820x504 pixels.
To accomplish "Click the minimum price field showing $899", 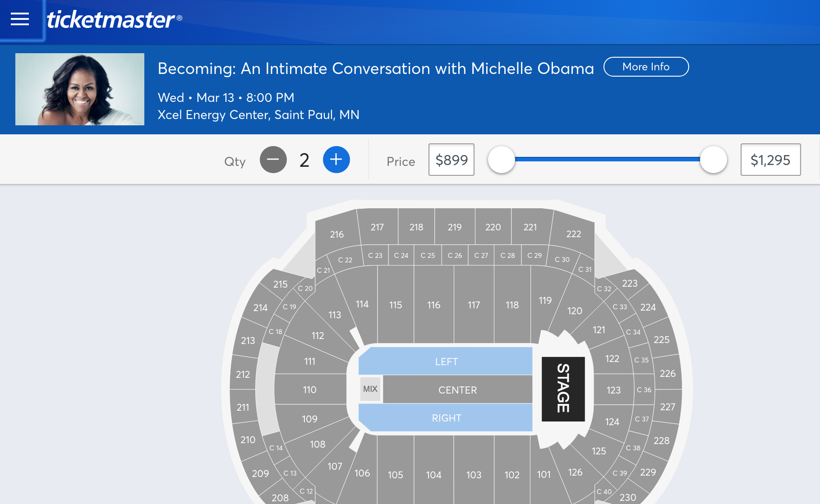I will pyautogui.click(x=451, y=160).
